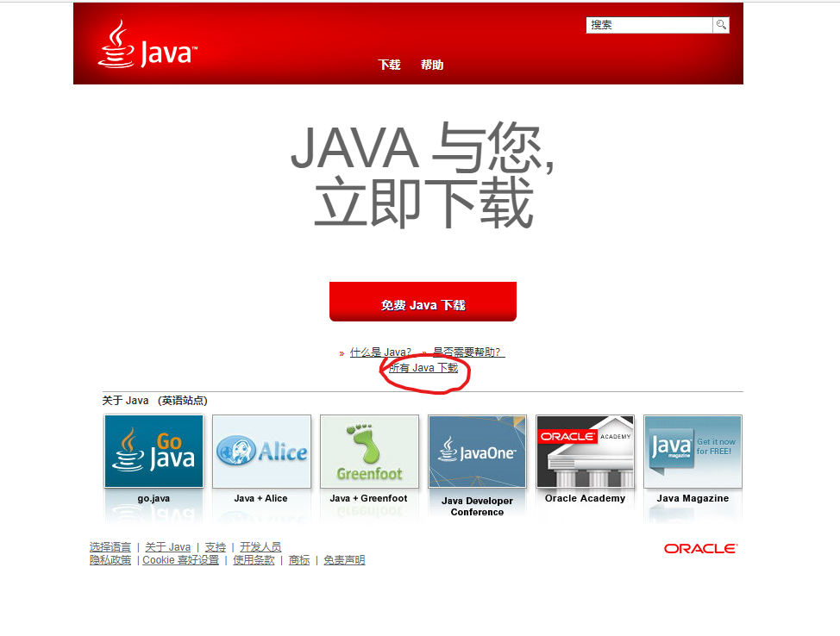Open the 下载 menu in header
Screen dimensions: 840x636
pos(390,65)
